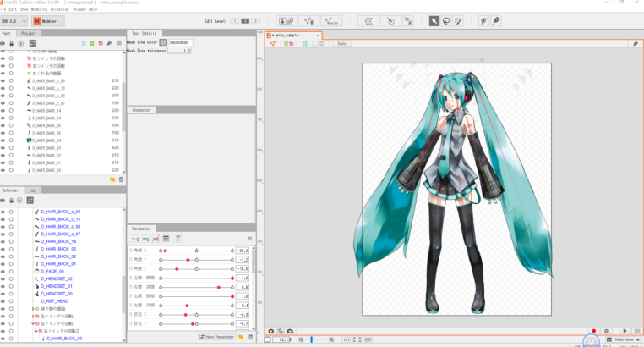Click the 1:1 zoom reset button
Screen dimensions: 644x347
coord(346,339)
